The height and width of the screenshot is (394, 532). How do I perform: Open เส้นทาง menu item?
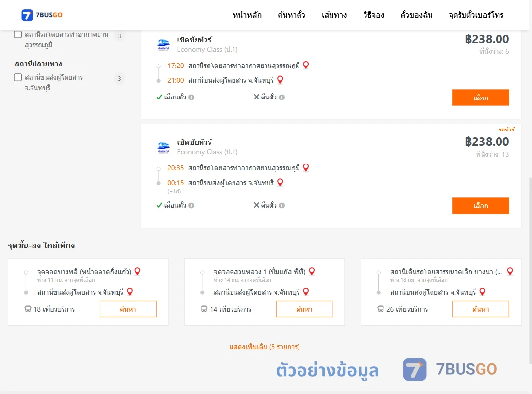334,15
